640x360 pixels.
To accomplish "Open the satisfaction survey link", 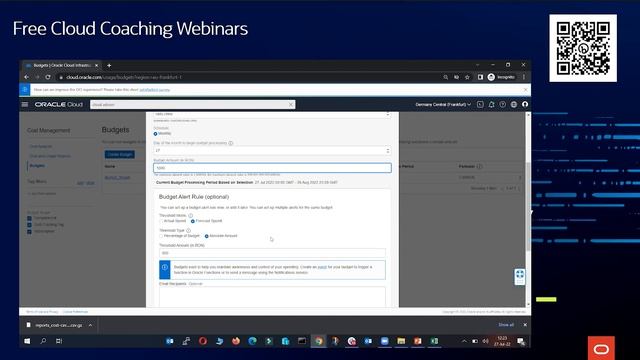I will (x=155, y=90).
